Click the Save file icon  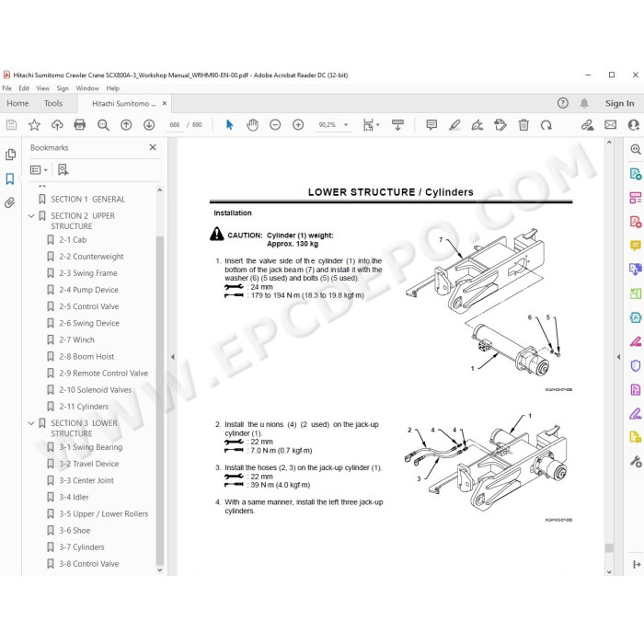pos(11,124)
